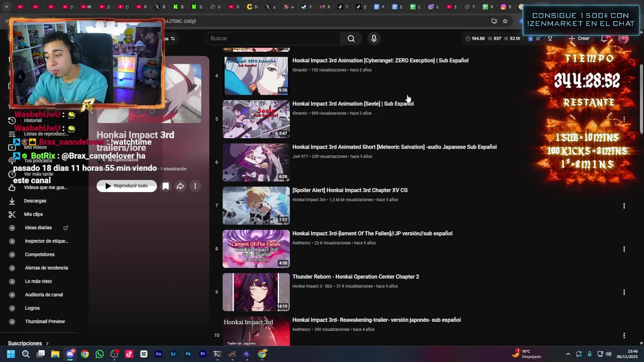Image resolution: width=644 pixels, height=362 pixels.
Task: Click the install app icon in address bar
Action: (x=494, y=21)
